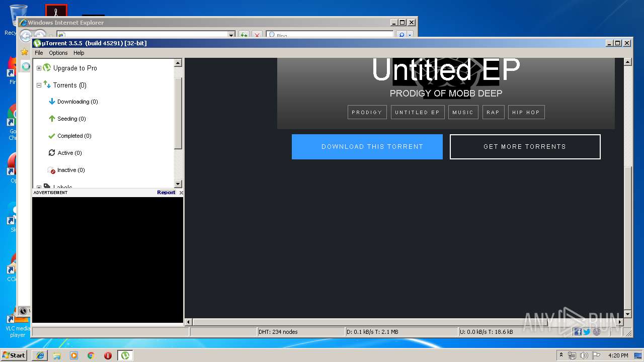
Task: Click the Internet Explorer stop button
Action: (x=257, y=35)
